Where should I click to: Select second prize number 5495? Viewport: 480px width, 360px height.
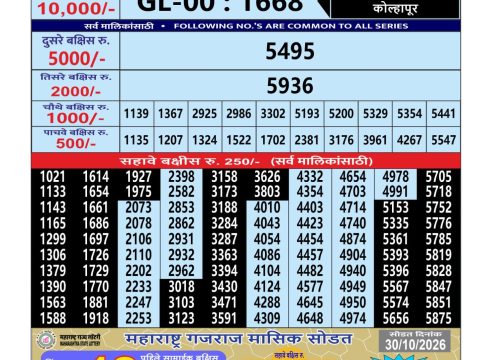pos(290,51)
